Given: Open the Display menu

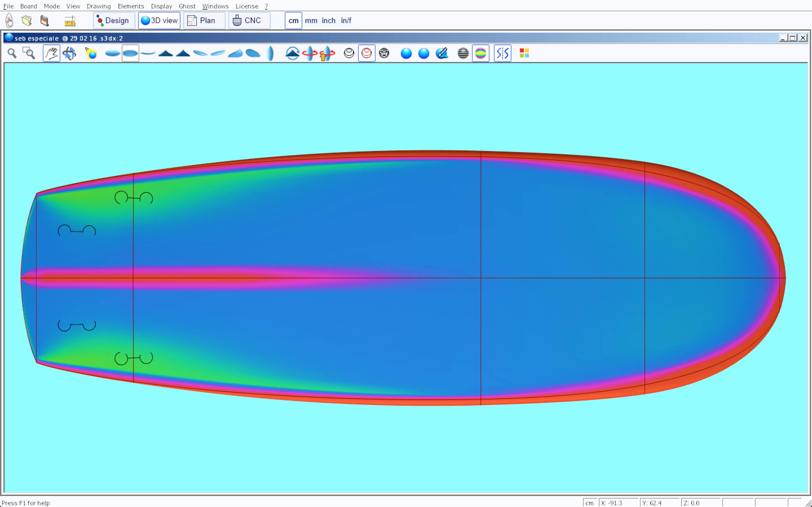Looking at the screenshot, I should point(161,6).
